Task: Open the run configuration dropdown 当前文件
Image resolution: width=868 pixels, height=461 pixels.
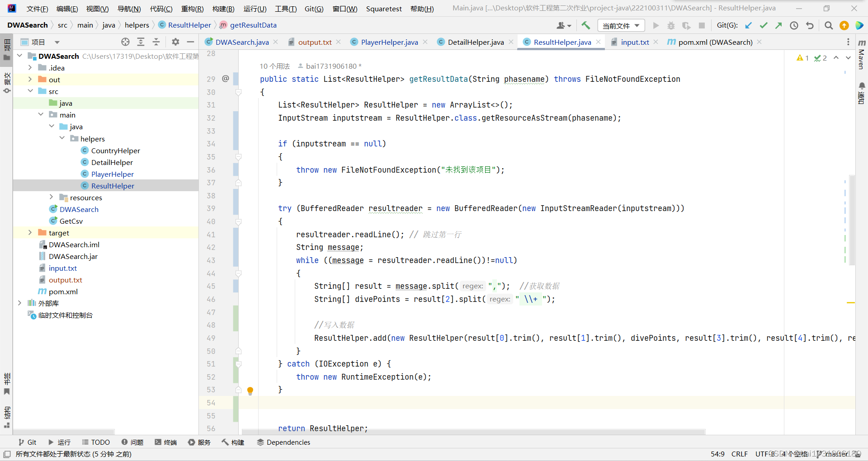Action: (x=621, y=26)
